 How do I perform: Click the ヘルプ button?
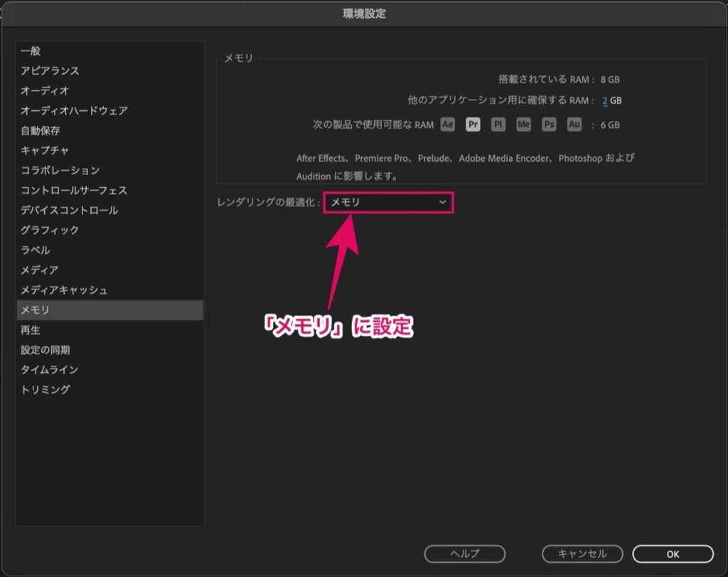465,554
